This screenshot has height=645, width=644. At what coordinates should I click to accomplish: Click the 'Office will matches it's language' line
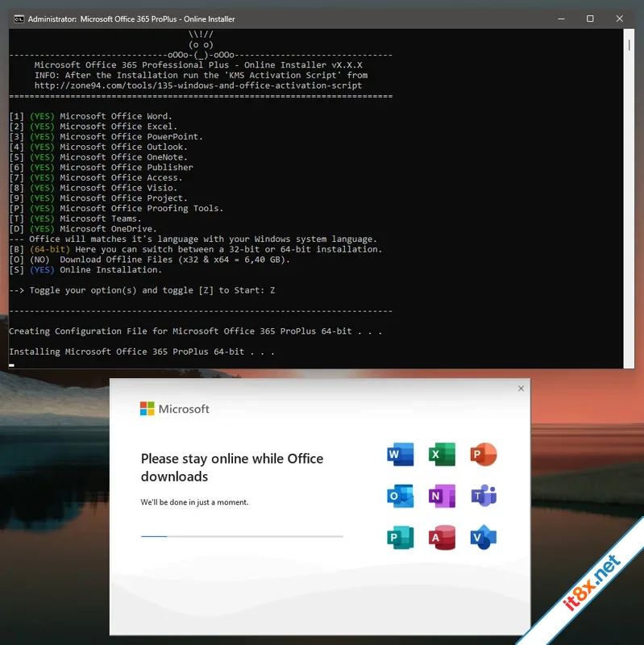coord(193,239)
